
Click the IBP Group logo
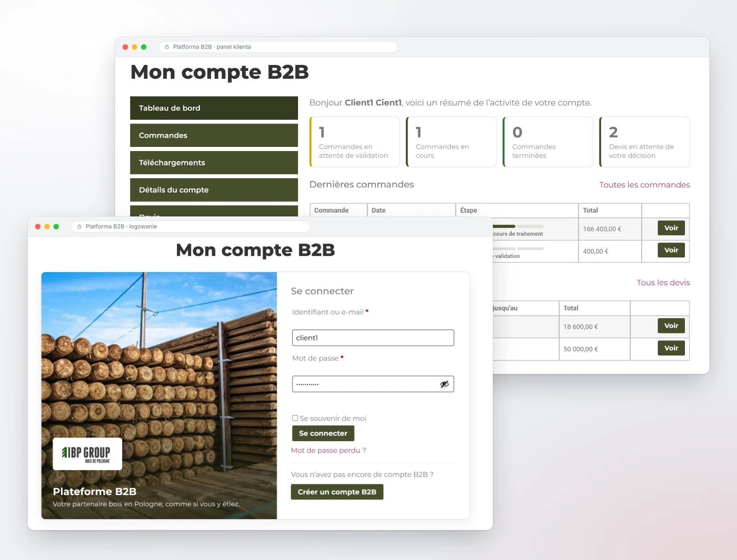pyautogui.click(x=88, y=454)
